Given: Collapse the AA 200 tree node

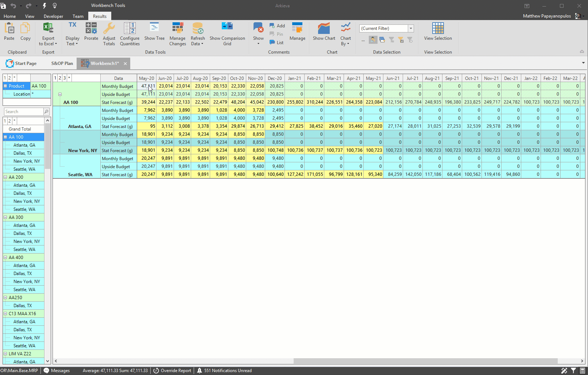Looking at the screenshot, I should point(5,177).
